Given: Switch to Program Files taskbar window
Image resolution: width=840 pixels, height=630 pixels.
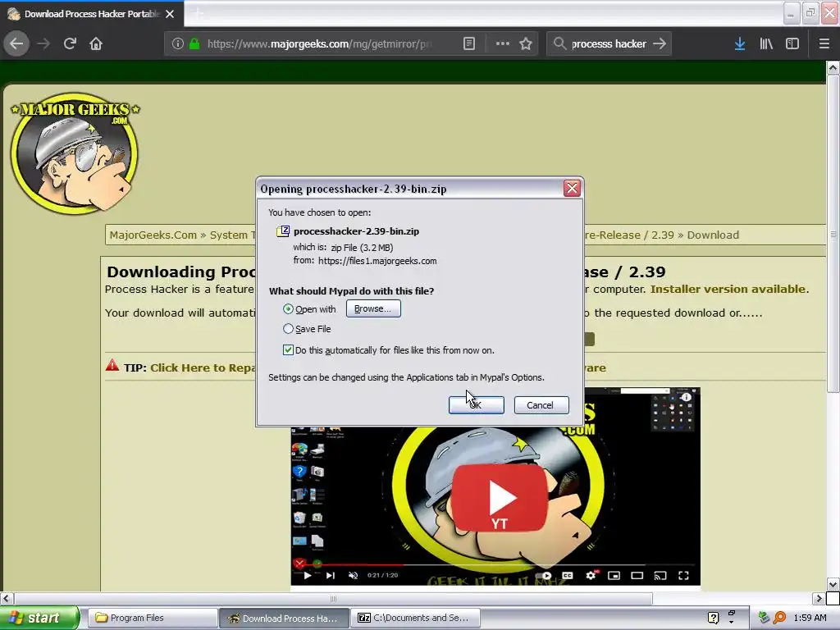Looking at the screenshot, I should [152, 618].
